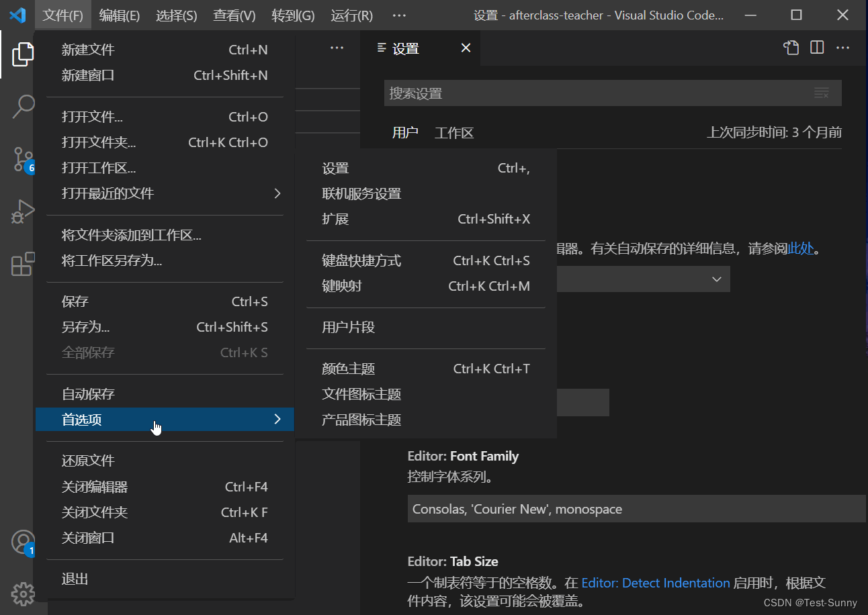
Task: Open settings JSON file icon
Action: (x=791, y=47)
